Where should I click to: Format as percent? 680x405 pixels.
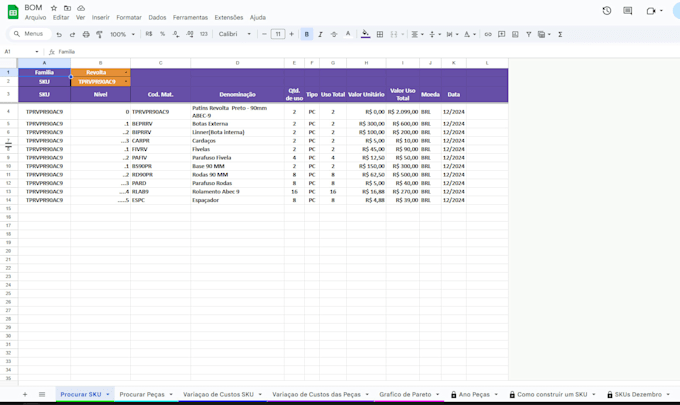[162, 34]
